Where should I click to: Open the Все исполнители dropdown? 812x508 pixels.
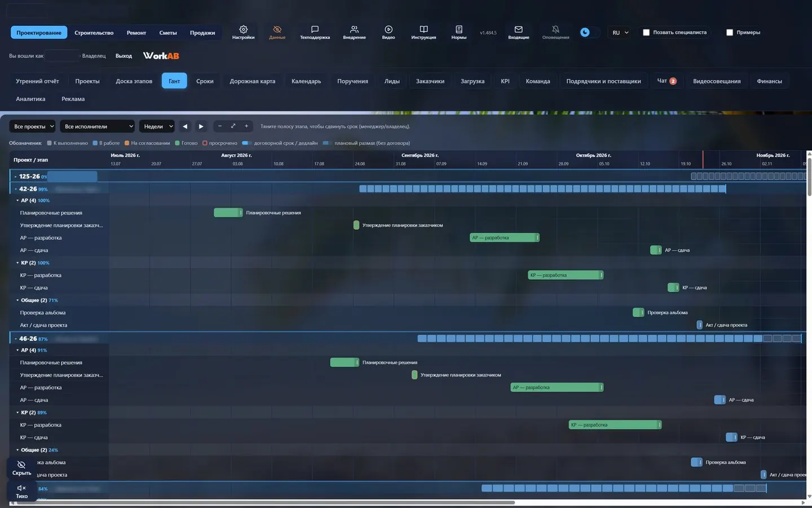(x=98, y=126)
